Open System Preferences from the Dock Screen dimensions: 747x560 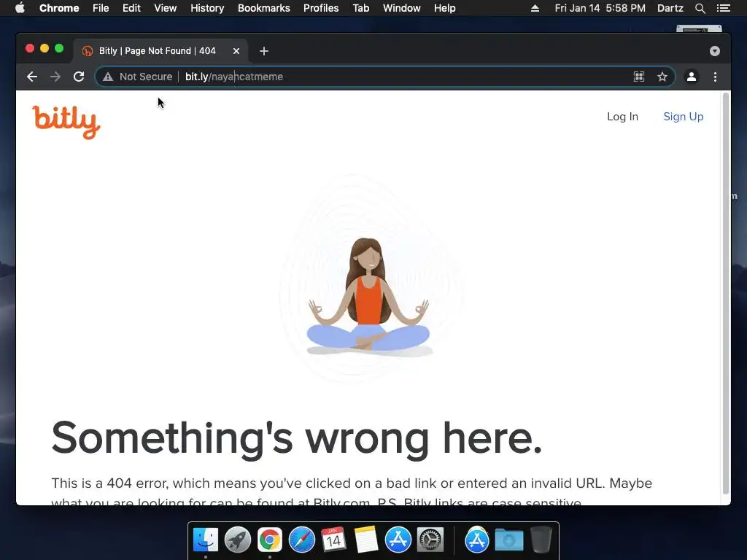point(430,540)
